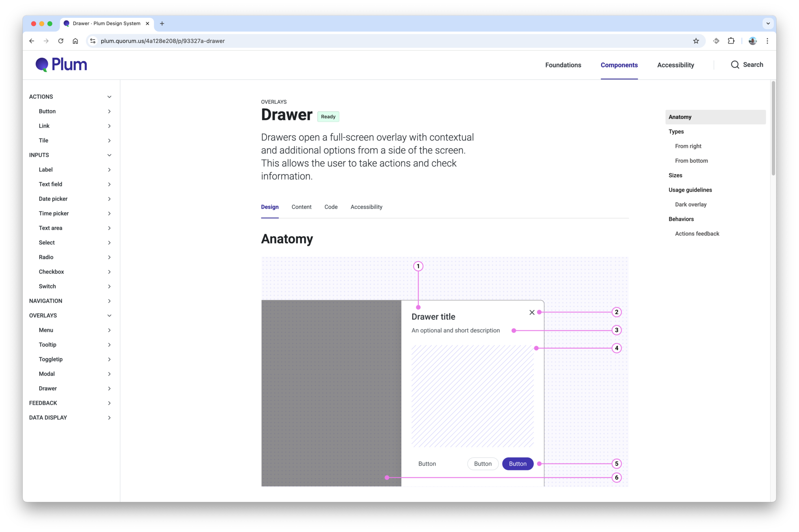The image size is (799, 532).
Task: Click the Plum logo
Action: (x=61, y=64)
